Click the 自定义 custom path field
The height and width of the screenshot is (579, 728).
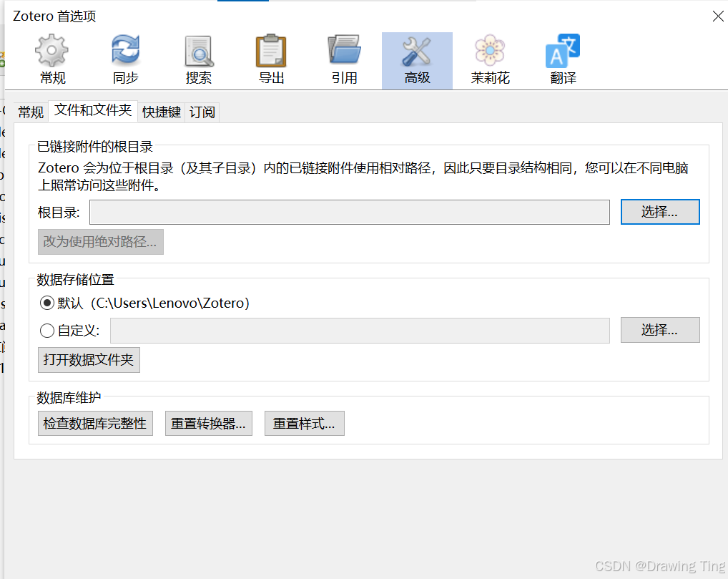click(x=360, y=331)
